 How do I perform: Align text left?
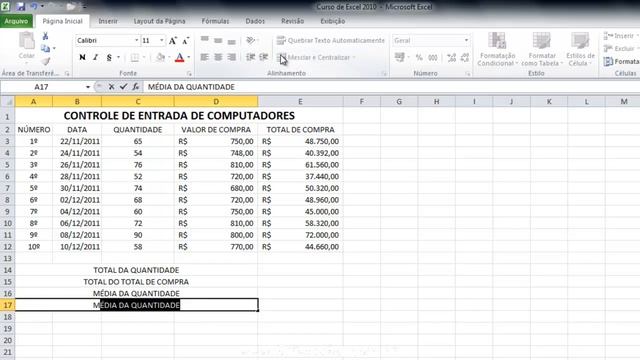(x=204, y=58)
